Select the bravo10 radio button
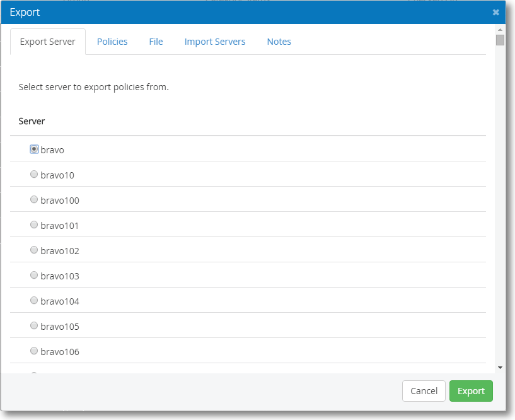515x420 pixels. (x=34, y=174)
